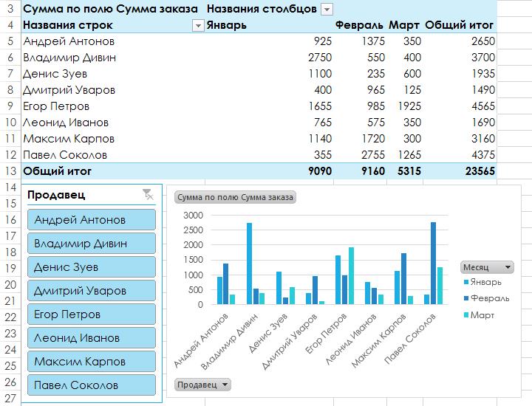Click the February total value 9160

360,171
